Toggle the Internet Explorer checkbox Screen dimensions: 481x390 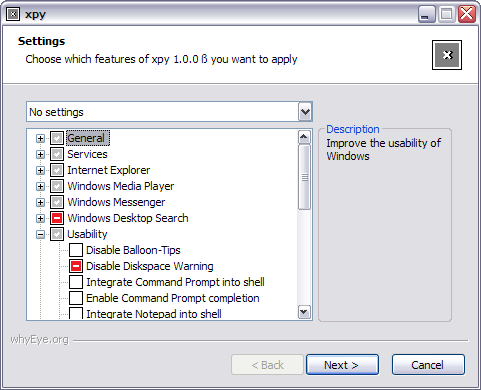[x=57, y=170]
